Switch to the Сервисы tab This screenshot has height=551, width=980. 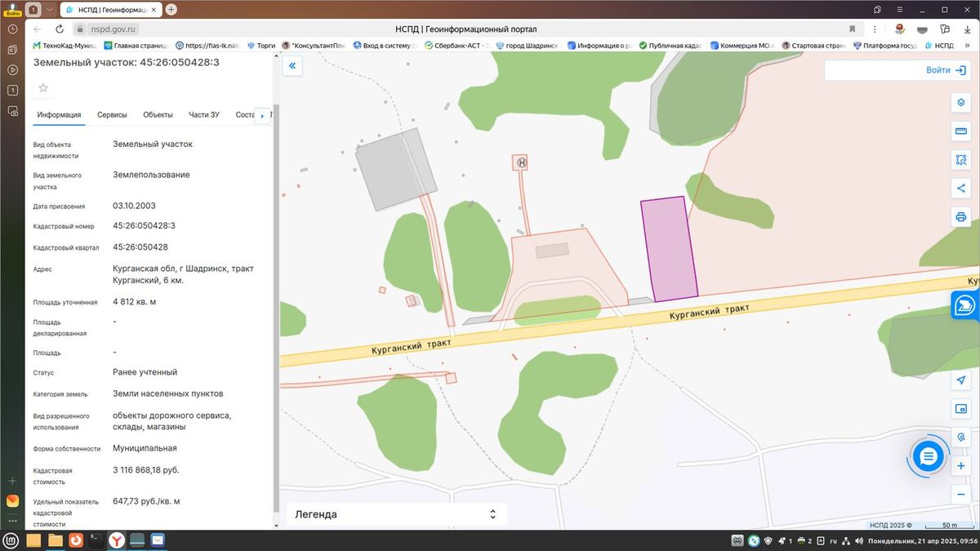pyautogui.click(x=112, y=115)
